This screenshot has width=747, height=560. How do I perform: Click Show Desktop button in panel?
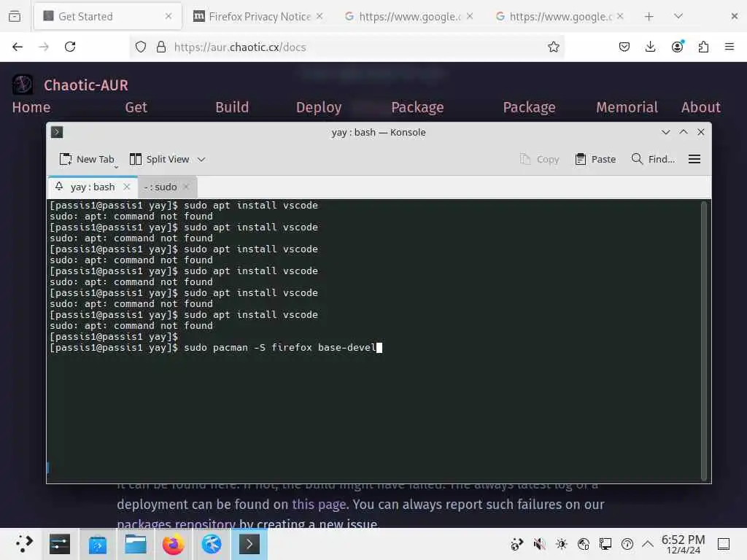724,544
